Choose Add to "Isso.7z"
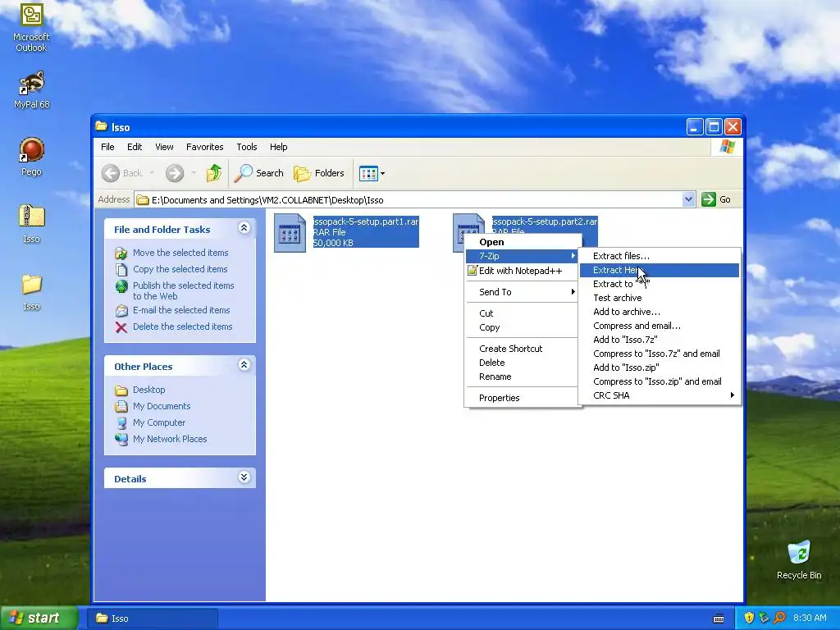Image resolution: width=840 pixels, height=630 pixels. [x=660, y=340]
